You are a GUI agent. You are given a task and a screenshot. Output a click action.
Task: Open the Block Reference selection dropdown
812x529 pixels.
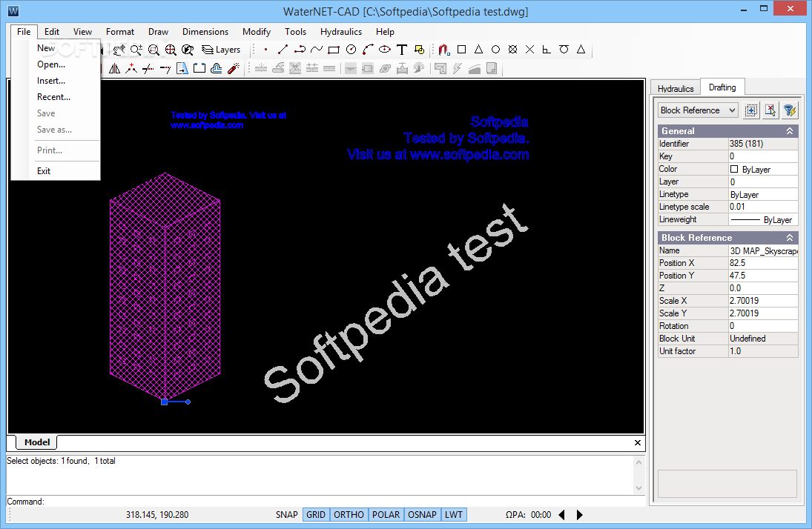(698, 110)
